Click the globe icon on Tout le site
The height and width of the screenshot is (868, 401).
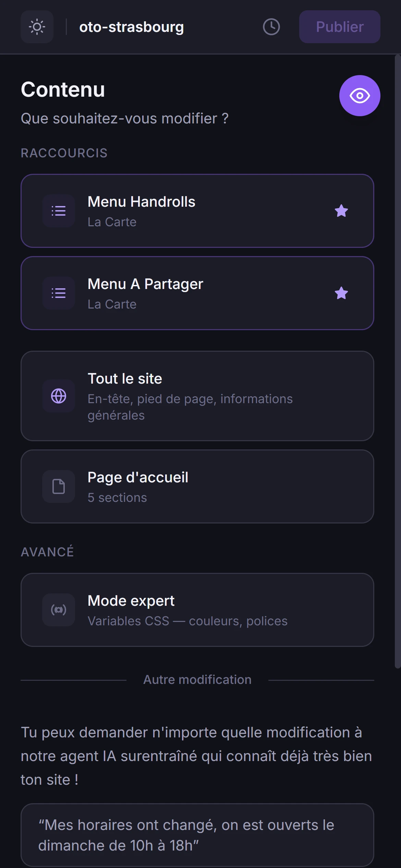pyautogui.click(x=58, y=396)
